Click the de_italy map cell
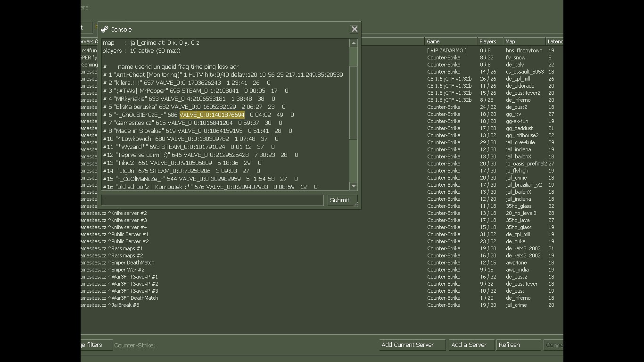The image size is (644, 362). [515, 65]
